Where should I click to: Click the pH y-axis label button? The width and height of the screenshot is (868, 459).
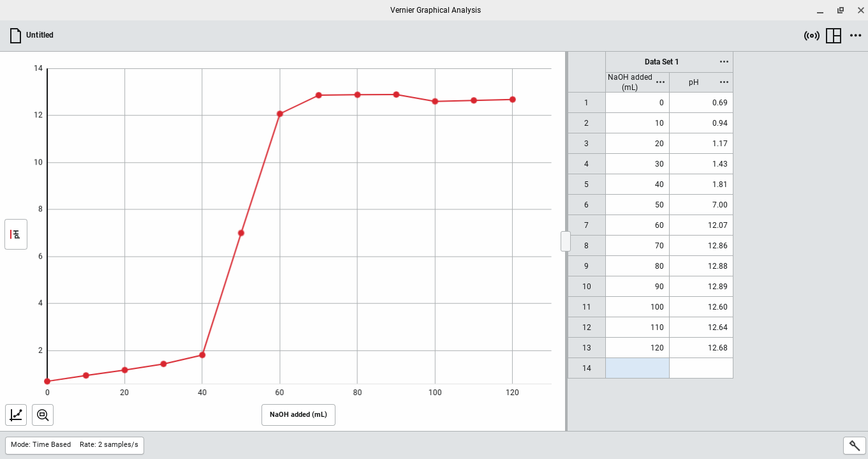(16, 234)
